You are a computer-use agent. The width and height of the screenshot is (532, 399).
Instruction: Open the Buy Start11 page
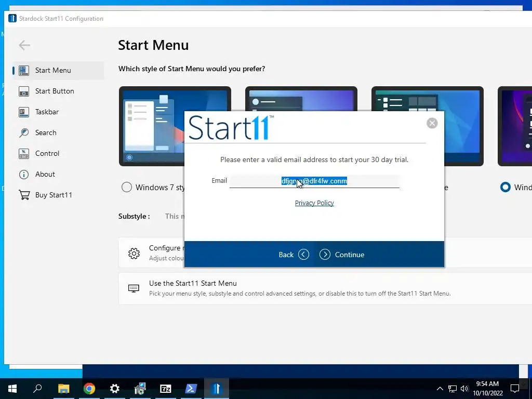(58, 195)
